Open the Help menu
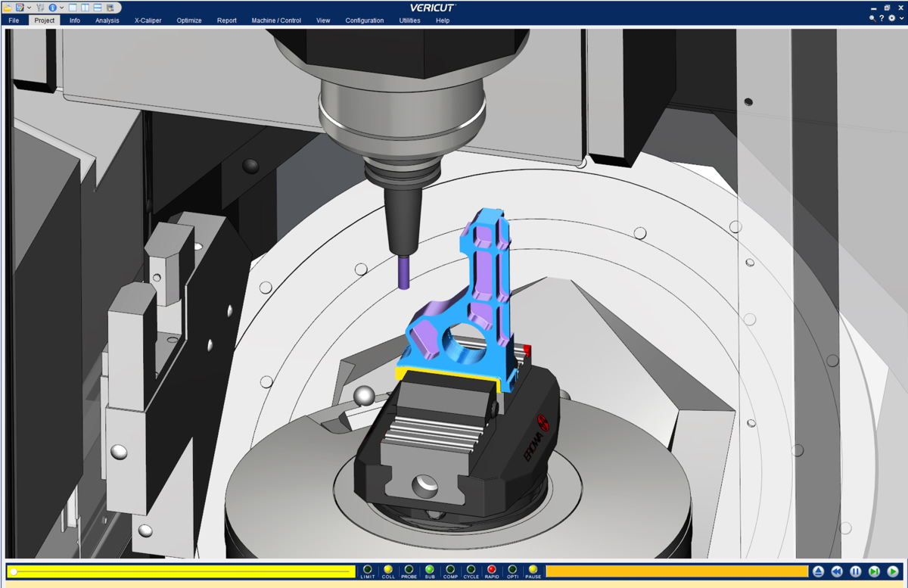The image size is (908, 588). [x=443, y=20]
